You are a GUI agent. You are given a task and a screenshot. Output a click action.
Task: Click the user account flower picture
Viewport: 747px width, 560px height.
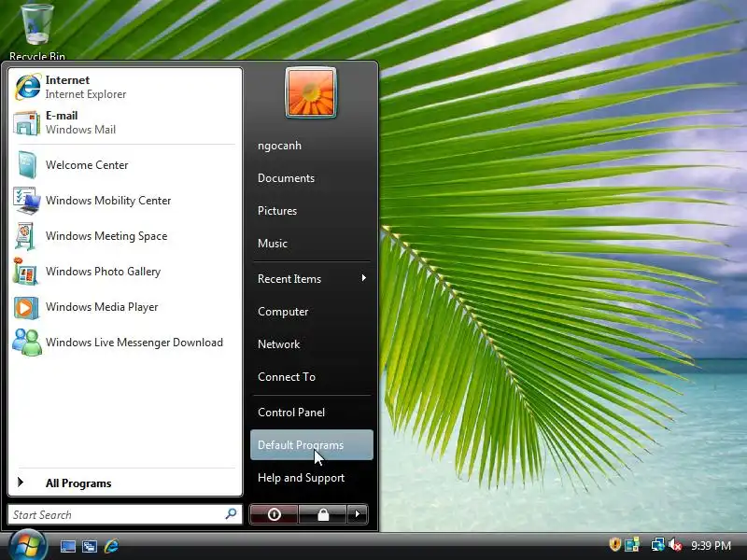311,92
